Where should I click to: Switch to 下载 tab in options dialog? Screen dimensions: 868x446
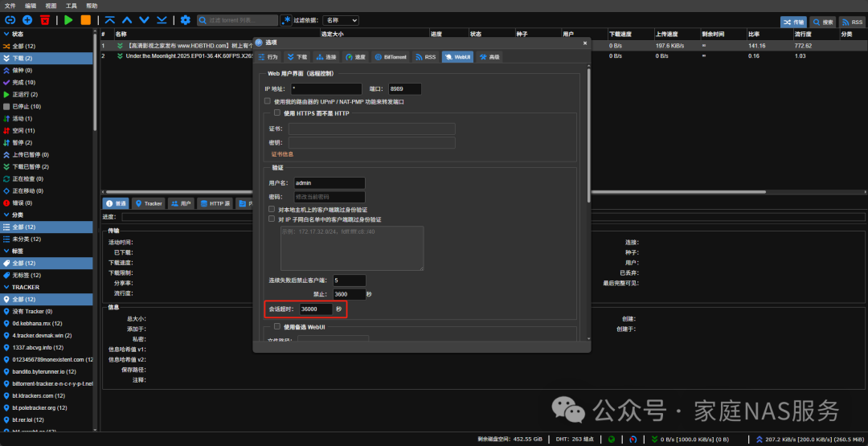pyautogui.click(x=297, y=56)
